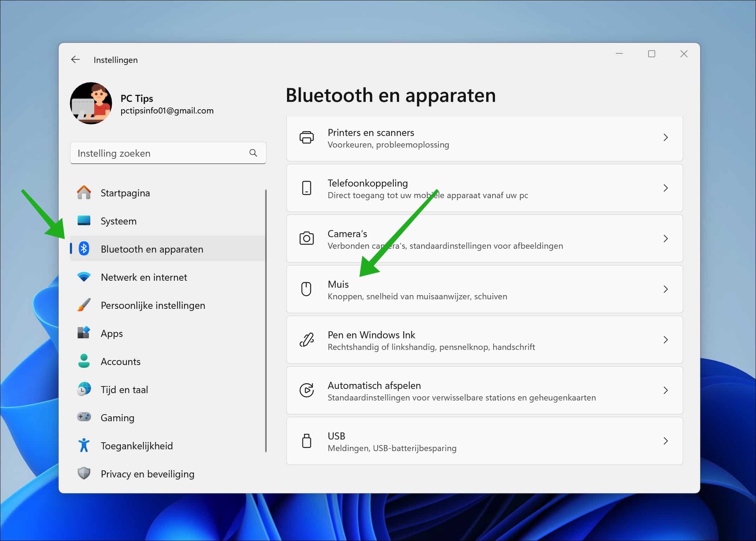
Task: Click the back arrow next to Instellingen
Action: (76, 60)
